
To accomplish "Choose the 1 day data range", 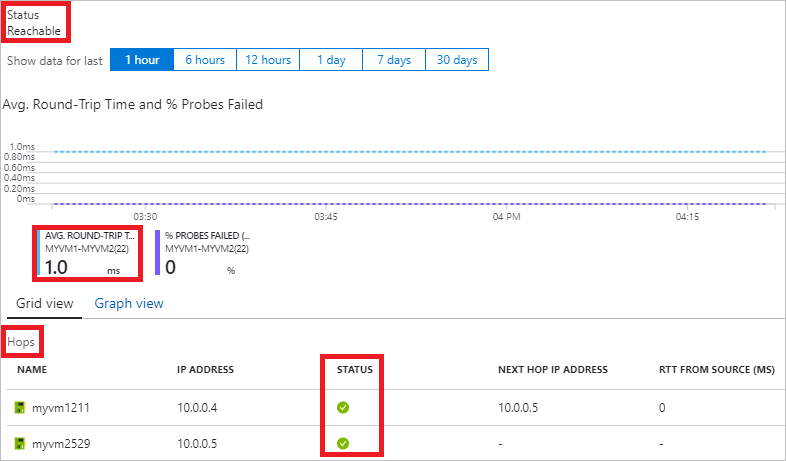I will pyautogui.click(x=331, y=60).
